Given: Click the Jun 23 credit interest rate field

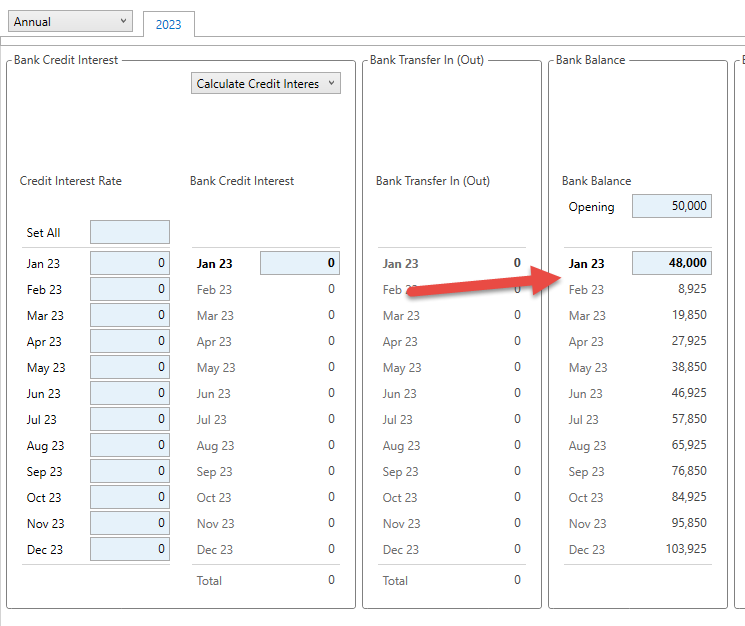Looking at the screenshot, I should click(x=130, y=394).
